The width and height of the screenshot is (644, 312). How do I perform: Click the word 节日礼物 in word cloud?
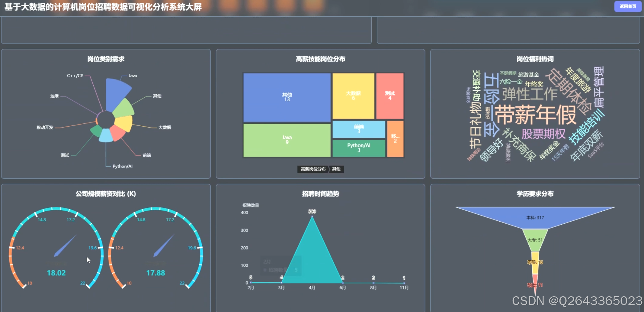point(475,125)
